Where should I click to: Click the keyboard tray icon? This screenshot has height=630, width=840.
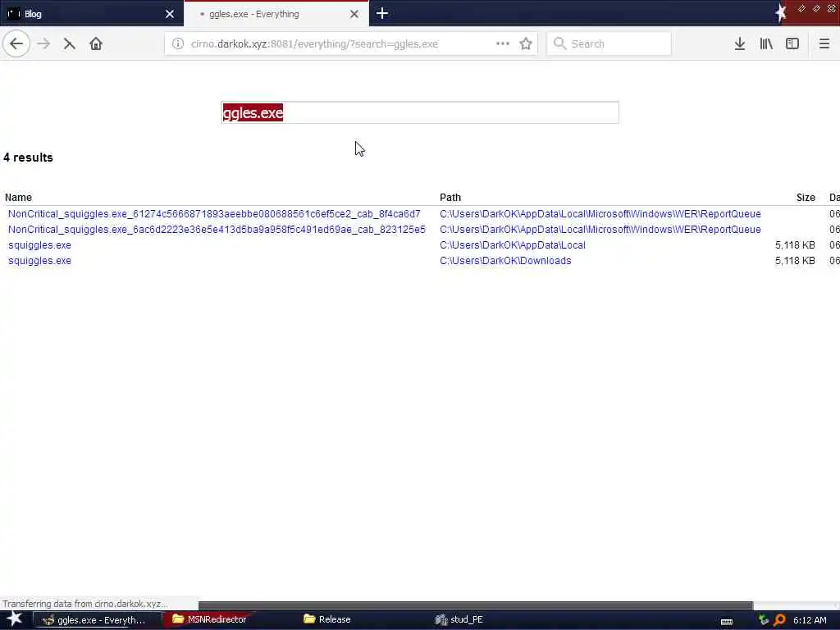pos(727,622)
